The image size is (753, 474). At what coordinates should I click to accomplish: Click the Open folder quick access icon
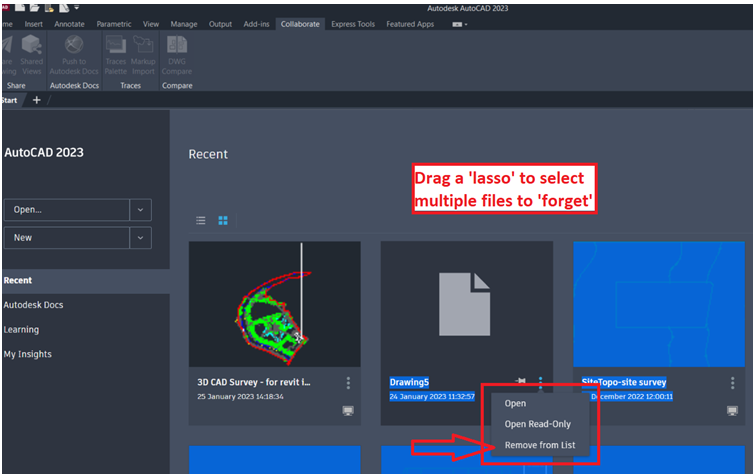[35, 7]
